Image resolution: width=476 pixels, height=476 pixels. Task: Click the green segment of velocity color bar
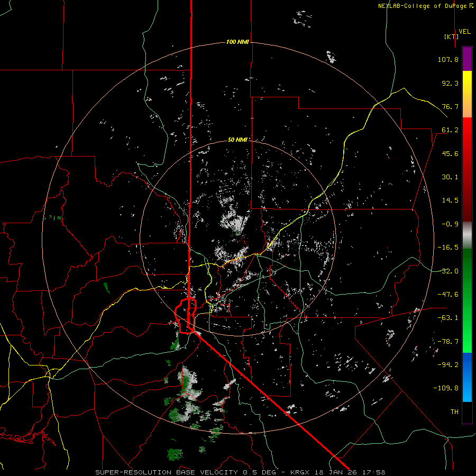point(467,300)
